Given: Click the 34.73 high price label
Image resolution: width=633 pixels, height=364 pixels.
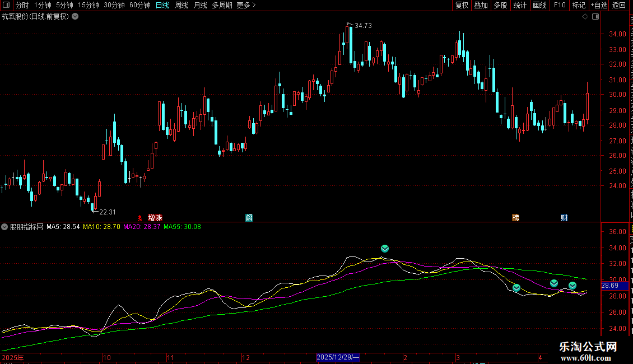Looking at the screenshot, I should click(x=364, y=26).
